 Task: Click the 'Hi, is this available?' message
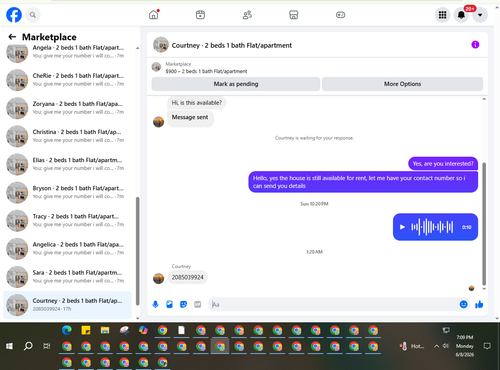click(x=197, y=103)
